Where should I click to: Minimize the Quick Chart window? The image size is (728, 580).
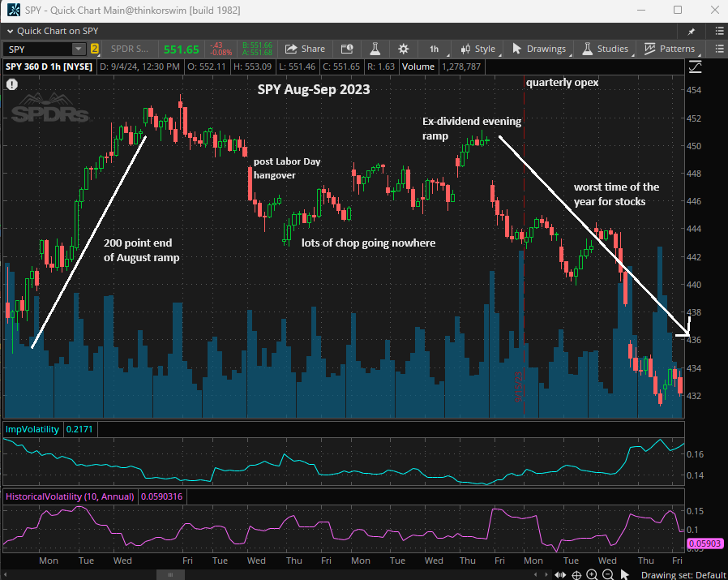[x=641, y=10]
